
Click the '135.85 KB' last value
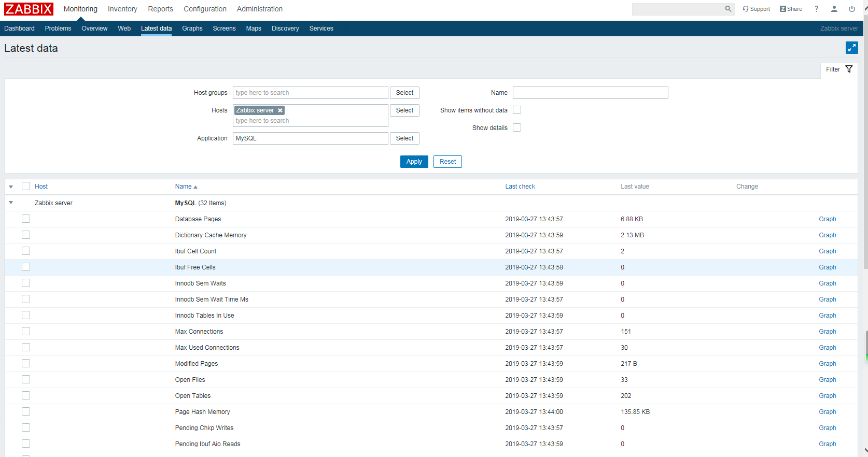point(635,412)
